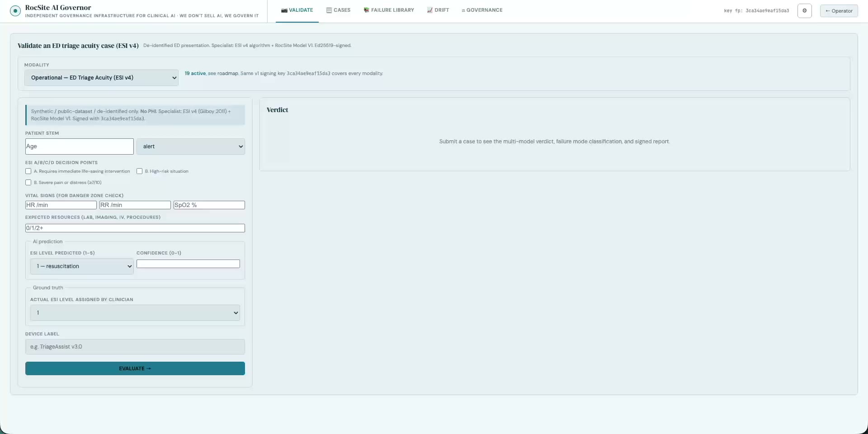Click the 'Synthetic / public-dataset' notice text
868x434 pixels.
135,115
